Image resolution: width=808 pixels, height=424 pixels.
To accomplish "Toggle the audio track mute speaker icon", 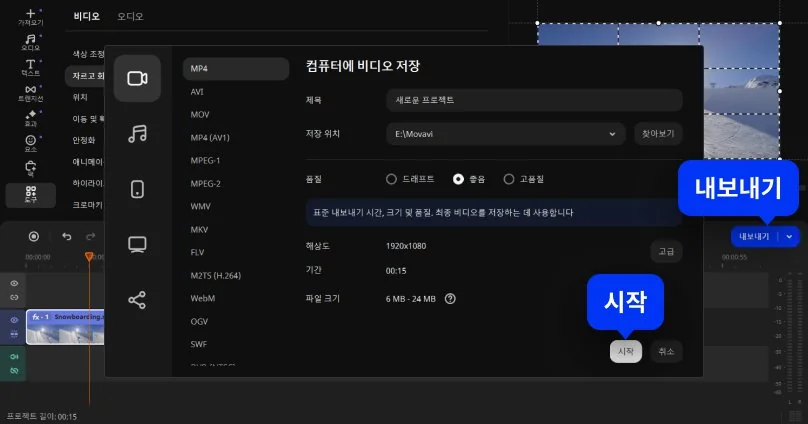I will coord(14,357).
